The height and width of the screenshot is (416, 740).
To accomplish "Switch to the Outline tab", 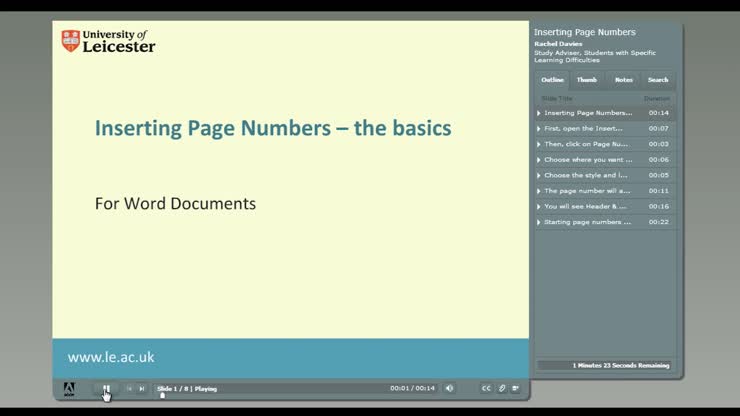I will (552, 80).
